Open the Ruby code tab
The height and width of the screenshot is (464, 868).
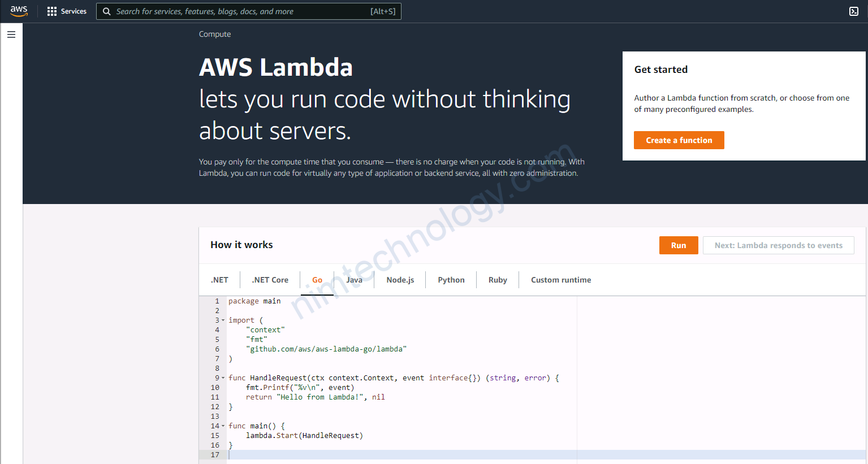click(x=498, y=280)
